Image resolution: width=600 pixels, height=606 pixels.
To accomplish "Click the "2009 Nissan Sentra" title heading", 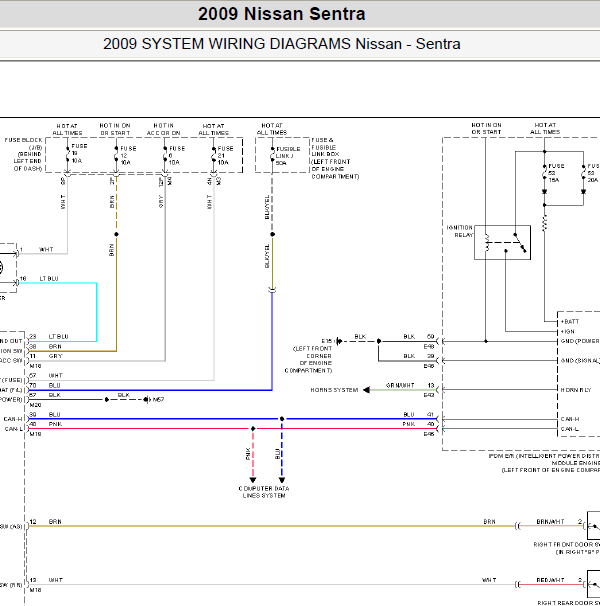I will pos(281,14).
